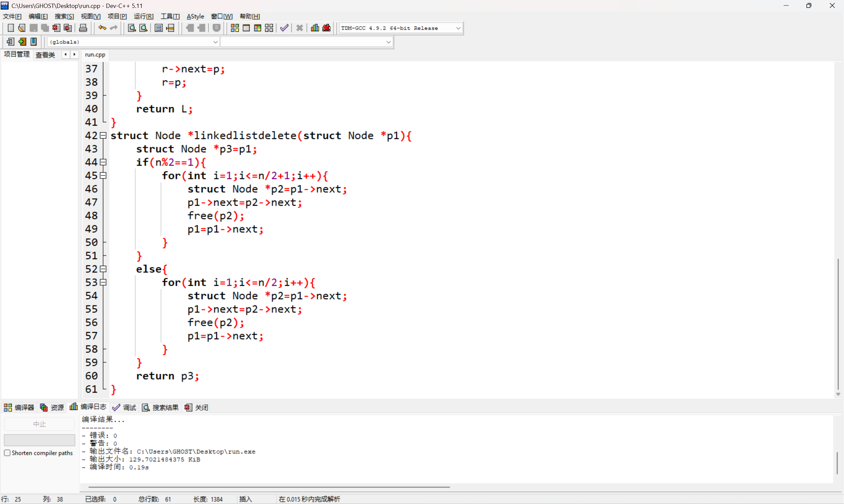The width and height of the screenshot is (844, 504).
Task: Enable Shorten compiler paths checkbox
Action: coord(7,453)
